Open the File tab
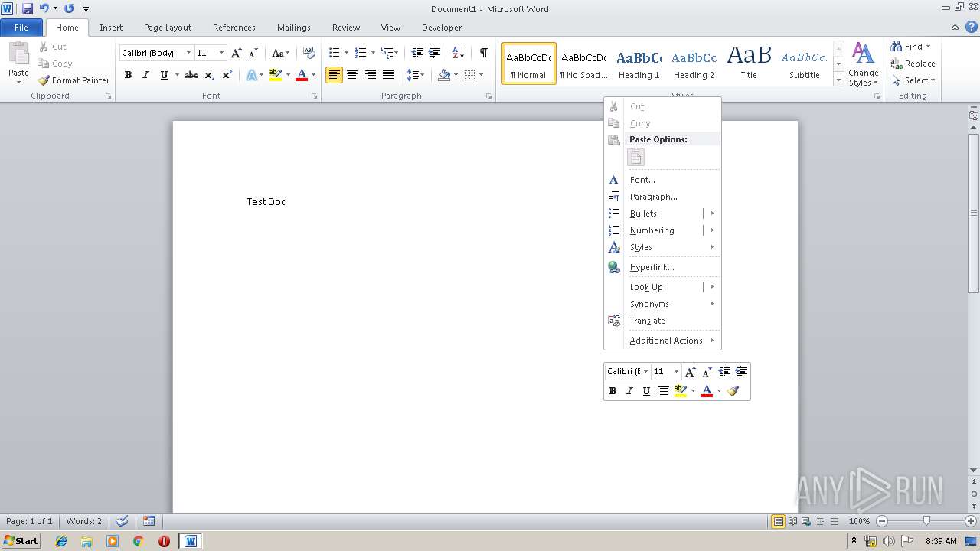Image resolution: width=980 pixels, height=551 pixels. coord(21,28)
